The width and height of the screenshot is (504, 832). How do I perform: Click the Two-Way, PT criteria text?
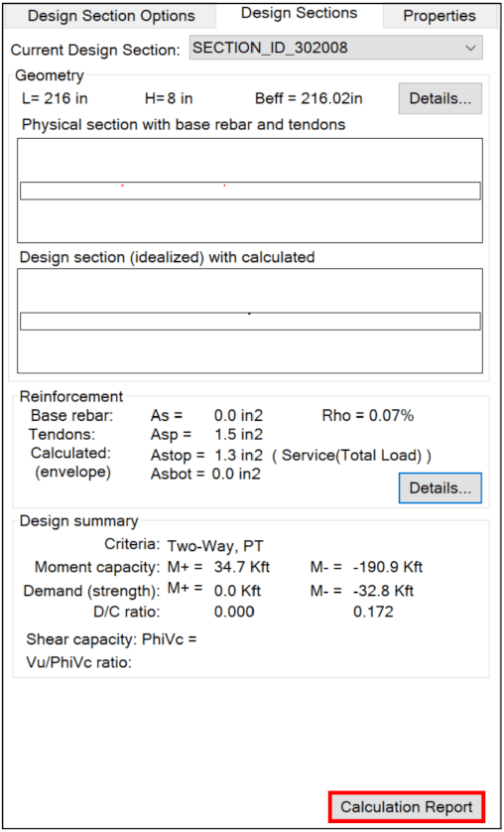(x=215, y=545)
